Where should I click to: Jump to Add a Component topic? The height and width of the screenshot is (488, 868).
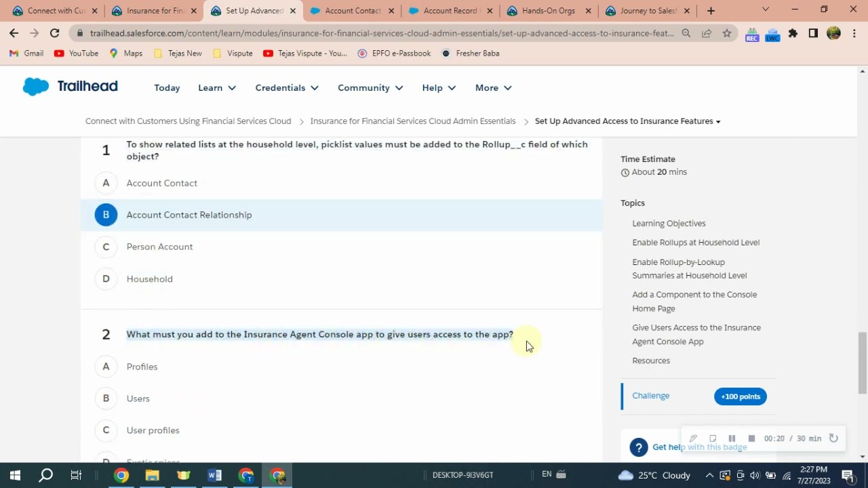tap(694, 302)
